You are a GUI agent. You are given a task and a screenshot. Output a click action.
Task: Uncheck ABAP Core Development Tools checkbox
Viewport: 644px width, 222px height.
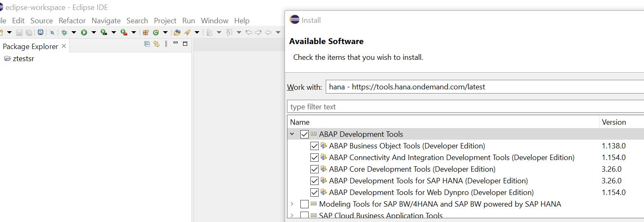pyautogui.click(x=315, y=169)
